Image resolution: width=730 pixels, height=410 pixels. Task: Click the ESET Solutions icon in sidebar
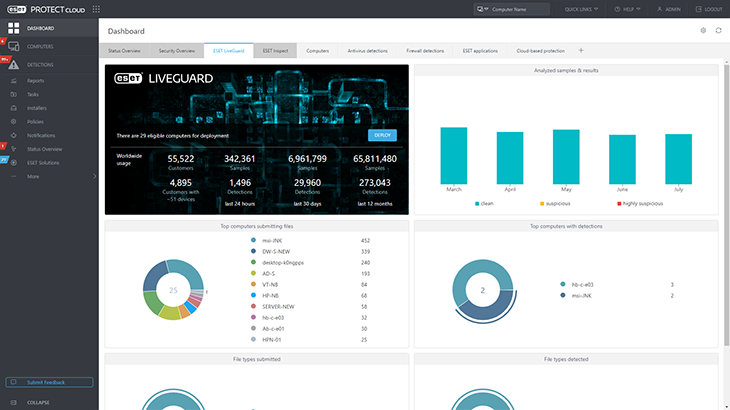tap(14, 163)
